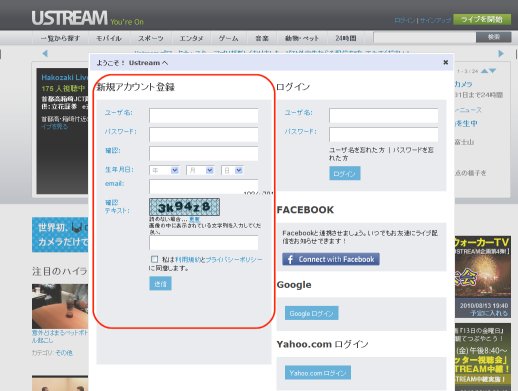Viewport: 518px width, 391px height.
Task: Check the terms of service agreement checkbox
Action: click(154, 259)
